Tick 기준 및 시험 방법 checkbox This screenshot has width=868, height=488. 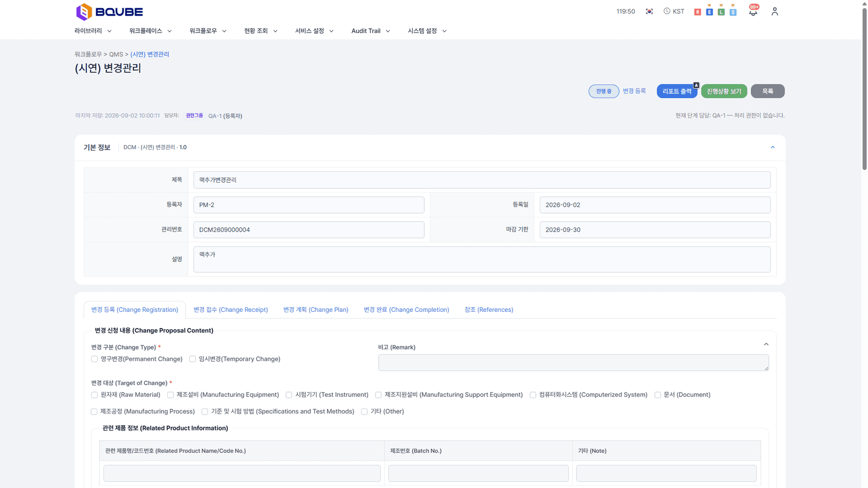coord(205,412)
